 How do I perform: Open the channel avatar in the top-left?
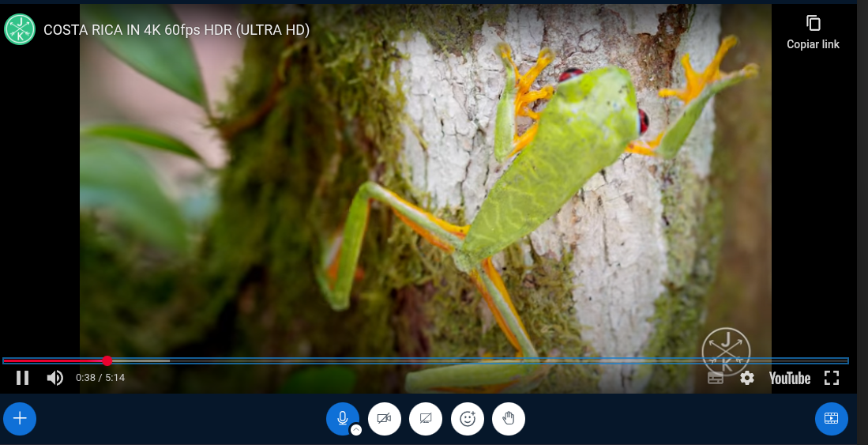(20, 29)
